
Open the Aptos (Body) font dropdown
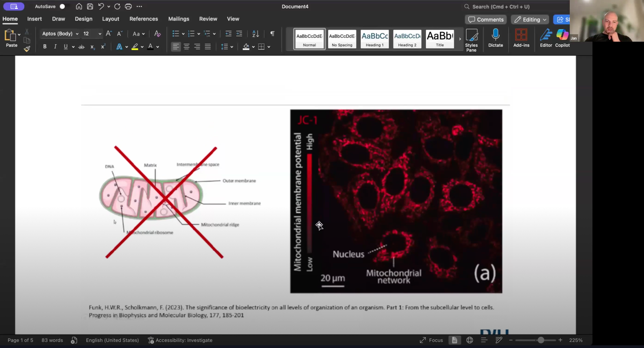(77, 34)
